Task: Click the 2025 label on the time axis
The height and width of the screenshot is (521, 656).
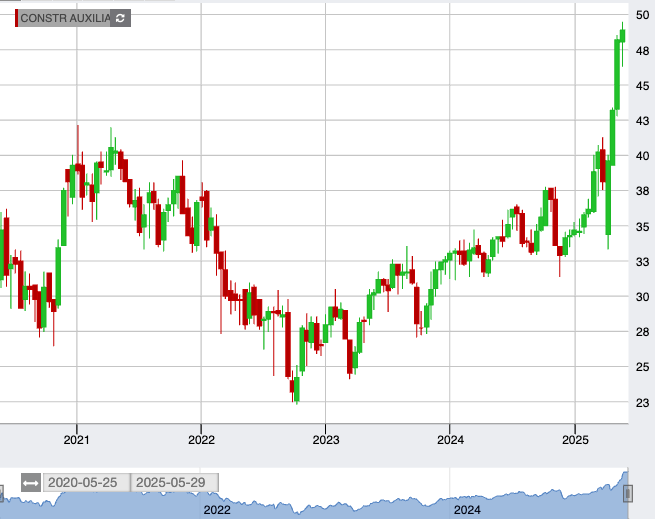Action: point(575,440)
